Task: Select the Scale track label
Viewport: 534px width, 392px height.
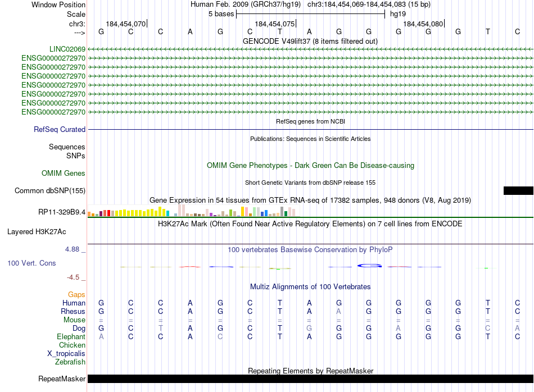Action: (76, 14)
